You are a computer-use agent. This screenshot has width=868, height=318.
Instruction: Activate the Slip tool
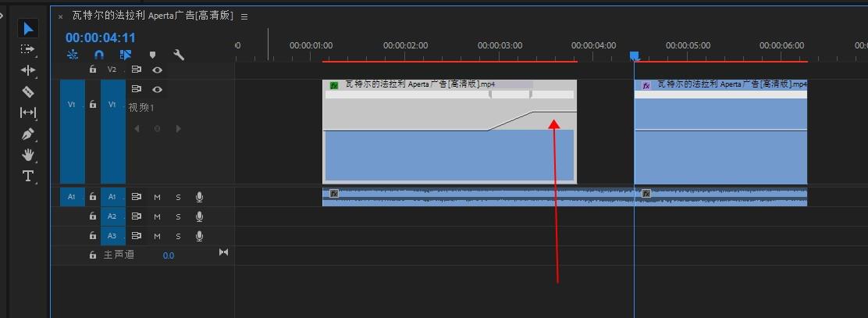click(28, 113)
